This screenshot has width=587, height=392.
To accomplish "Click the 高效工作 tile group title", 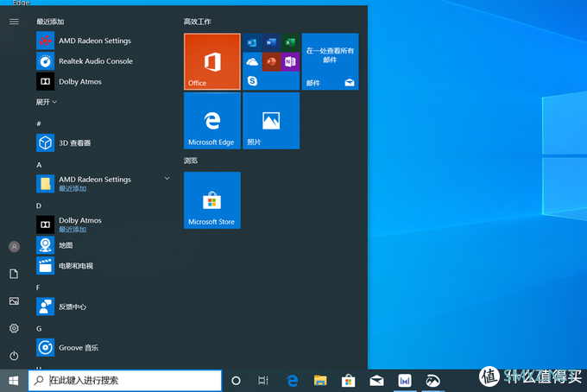I will pos(198,22).
